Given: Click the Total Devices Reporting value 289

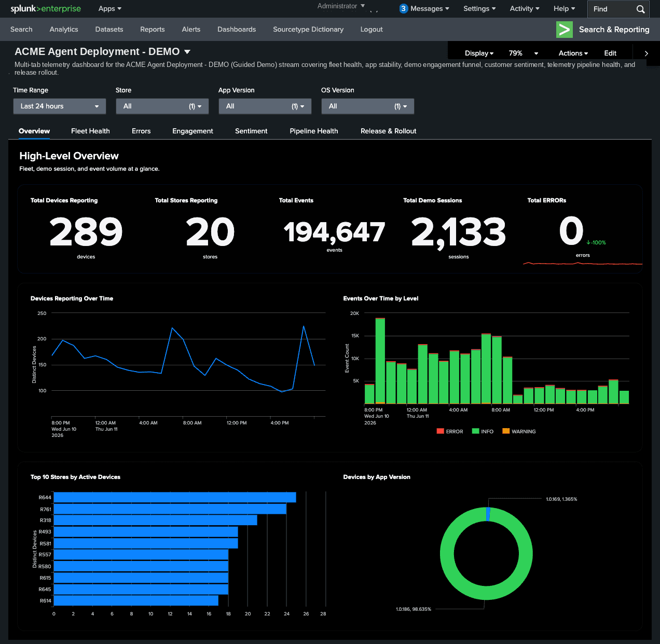Looking at the screenshot, I should pyautogui.click(x=86, y=232).
